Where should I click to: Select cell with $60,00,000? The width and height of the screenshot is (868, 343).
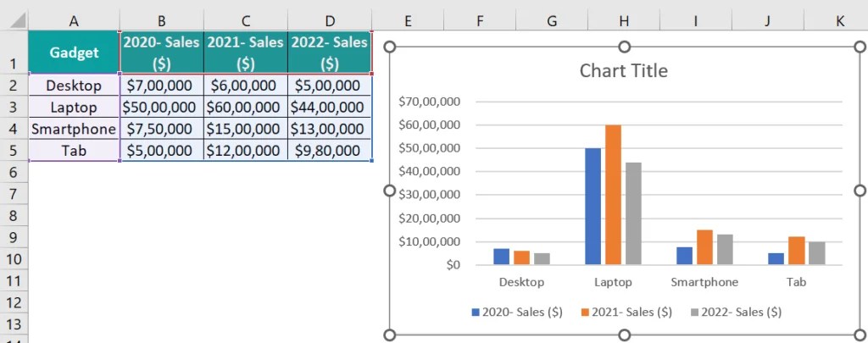click(246, 107)
